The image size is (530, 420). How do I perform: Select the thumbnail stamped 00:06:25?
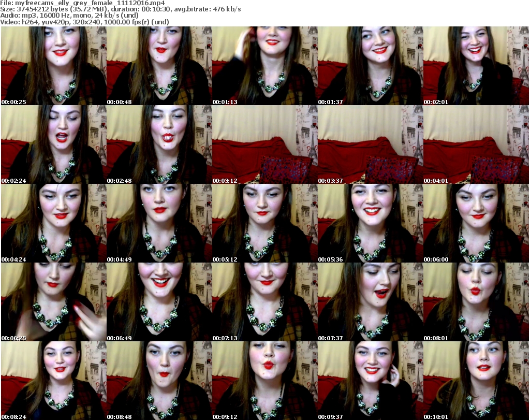(54, 302)
